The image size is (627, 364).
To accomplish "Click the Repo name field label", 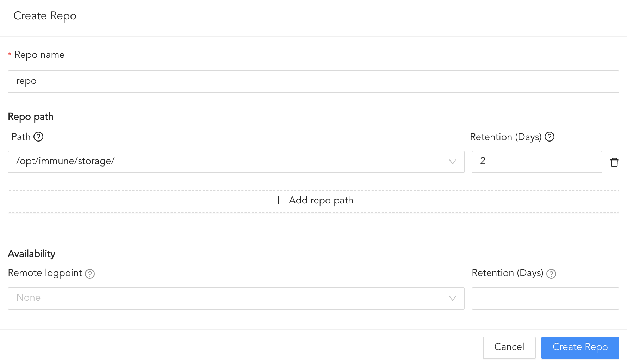I will [x=39, y=55].
